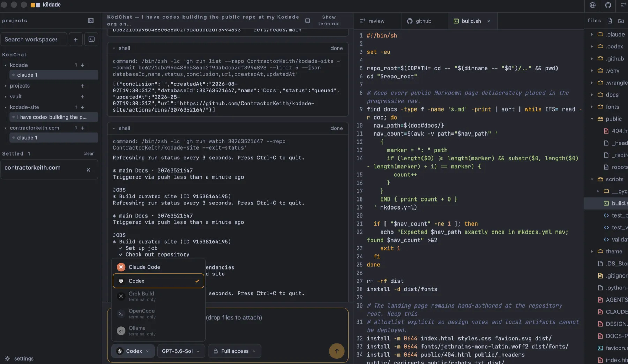Expand the fonts folder in files

click(592, 107)
